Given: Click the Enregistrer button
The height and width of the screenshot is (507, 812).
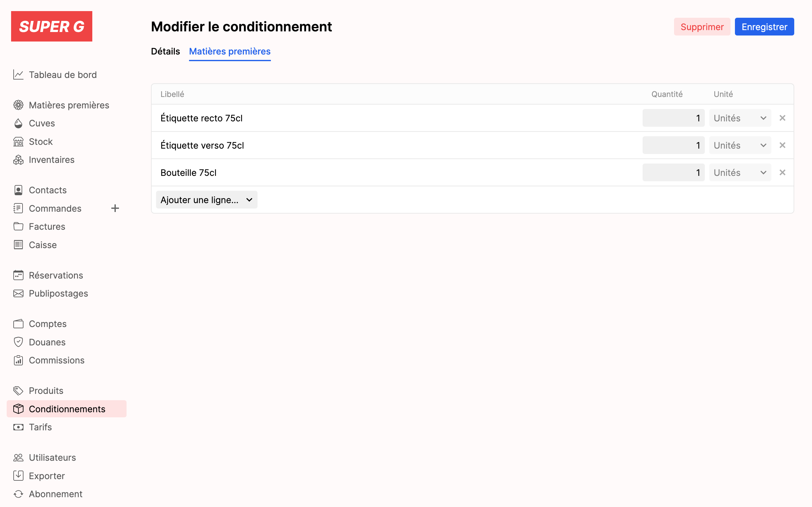Looking at the screenshot, I should click(x=764, y=27).
